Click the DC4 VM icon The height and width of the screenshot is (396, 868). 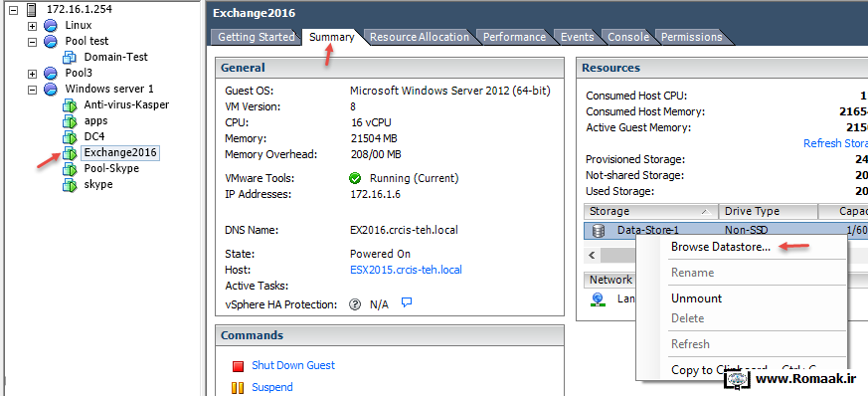click(x=70, y=136)
